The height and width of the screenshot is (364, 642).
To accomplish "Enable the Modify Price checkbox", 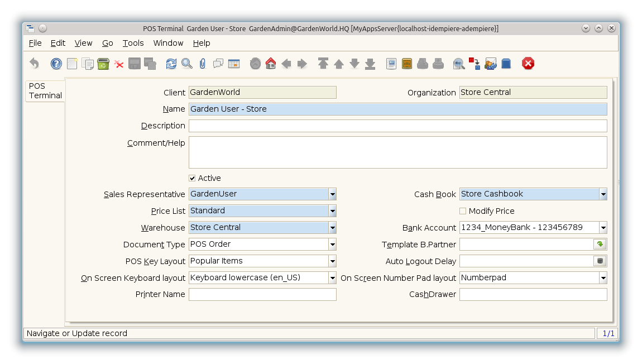I will pos(463,211).
